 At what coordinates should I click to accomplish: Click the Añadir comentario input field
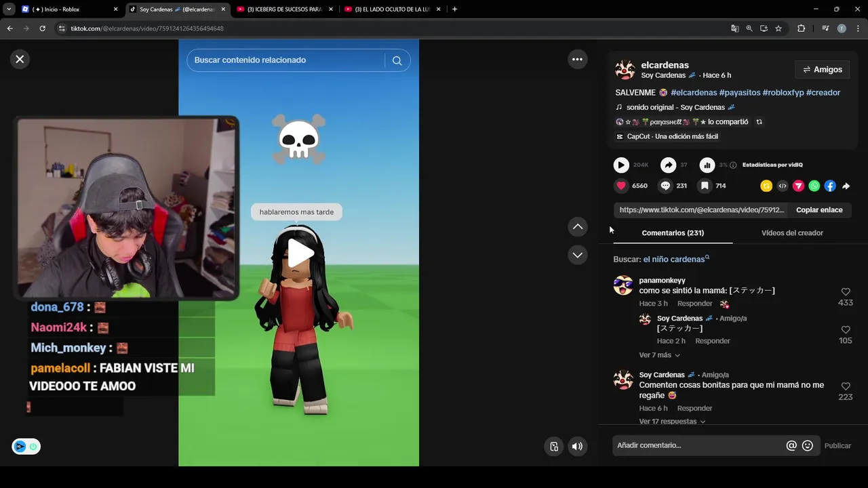[698, 445]
